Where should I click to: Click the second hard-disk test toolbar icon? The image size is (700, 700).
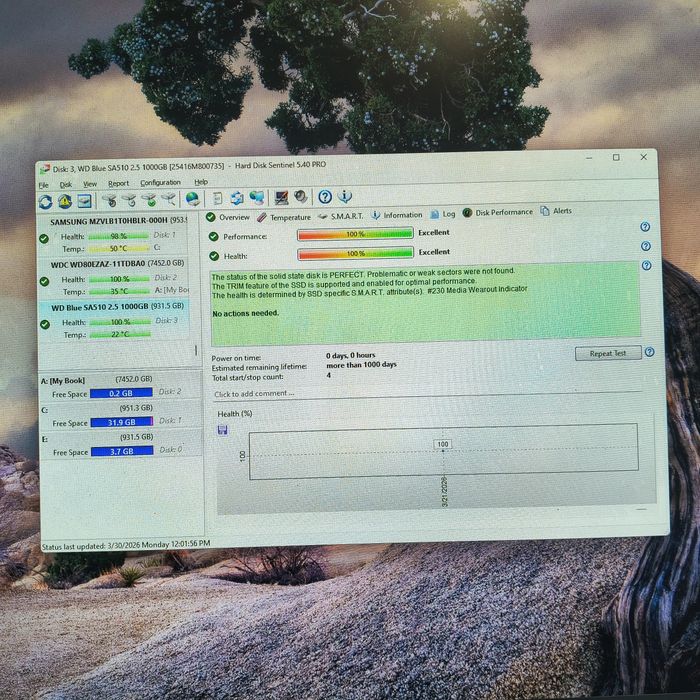point(129,200)
